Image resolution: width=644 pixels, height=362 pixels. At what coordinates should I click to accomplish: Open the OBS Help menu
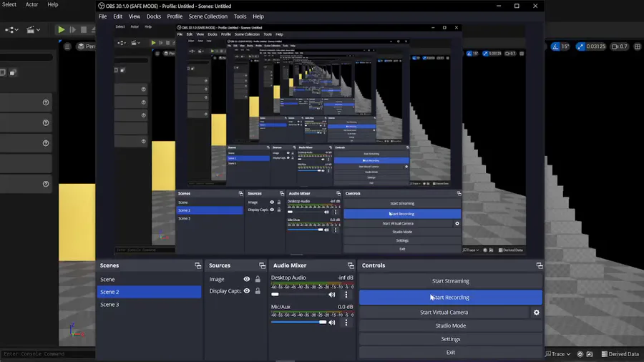pyautogui.click(x=258, y=16)
